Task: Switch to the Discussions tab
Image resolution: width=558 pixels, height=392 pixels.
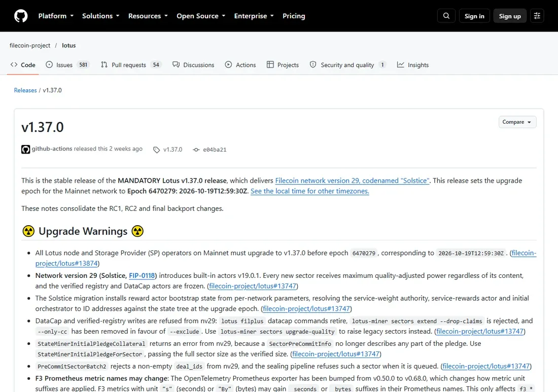Action: pos(193,65)
